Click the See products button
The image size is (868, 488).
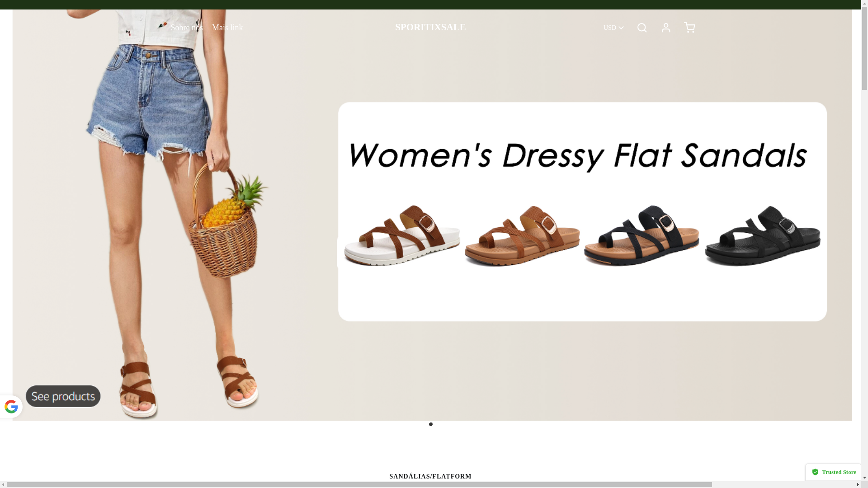63,396
